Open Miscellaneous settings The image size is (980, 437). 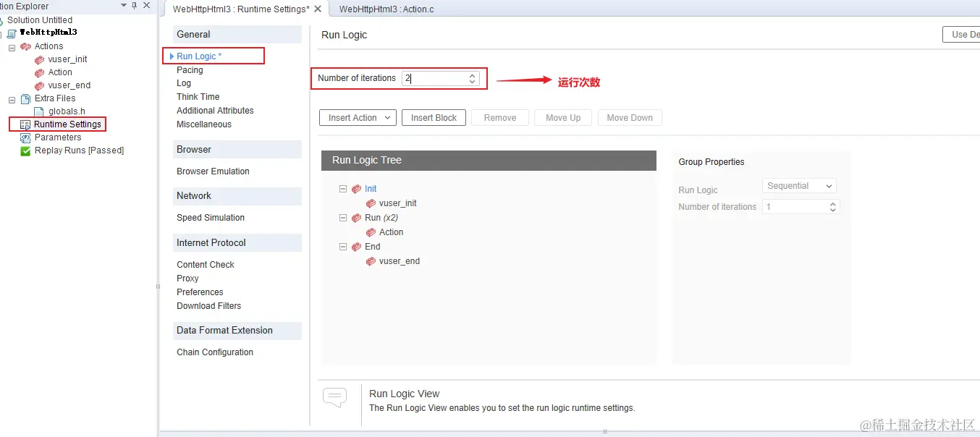click(204, 124)
